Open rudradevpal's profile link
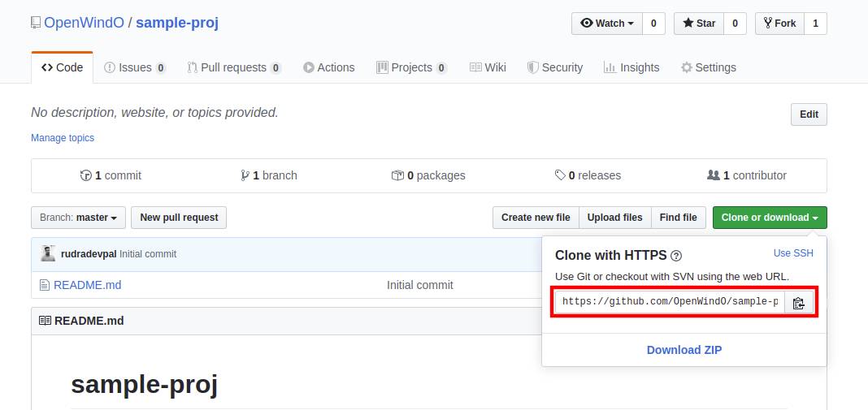Image resolution: width=868 pixels, height=410 pixels. coord(89,254)
